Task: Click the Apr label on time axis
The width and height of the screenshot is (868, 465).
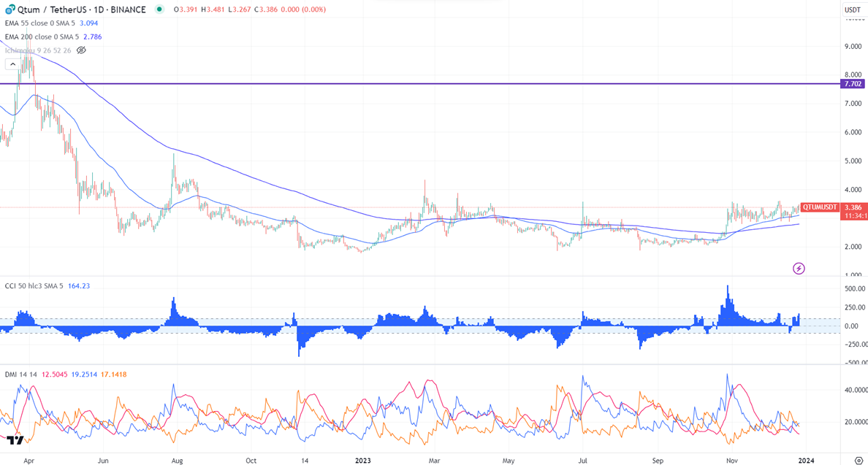Action: click(28, 460)
